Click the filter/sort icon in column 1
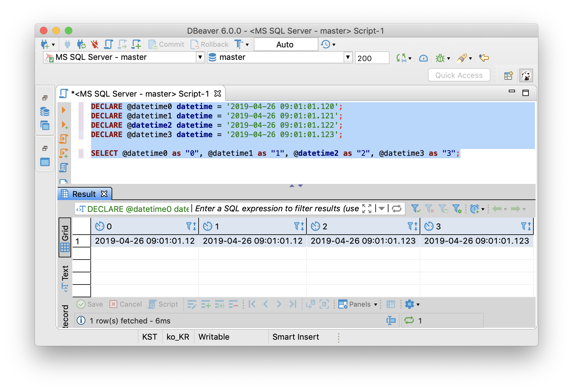Viewport: 573px width, 392px height. click(299, 226)
